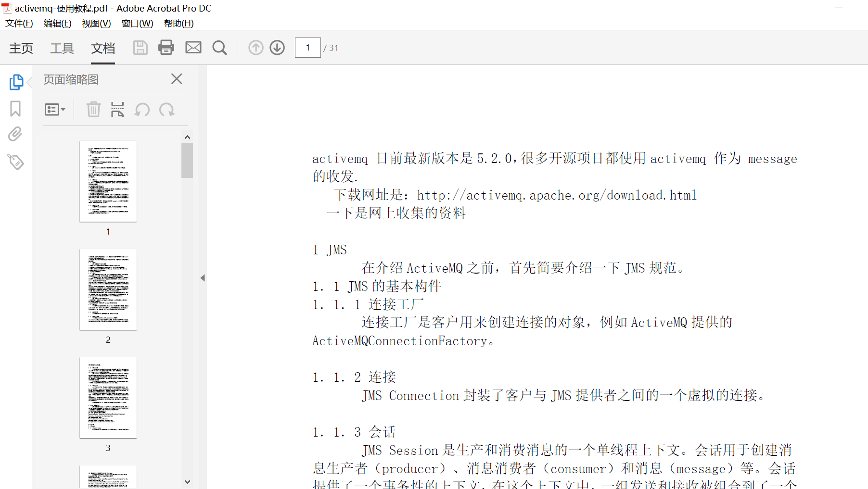Open Page Thumbnails sidebar icon
Image resolution: width=868 pixels, height=489 pixels.
click(x=16, y=82)
